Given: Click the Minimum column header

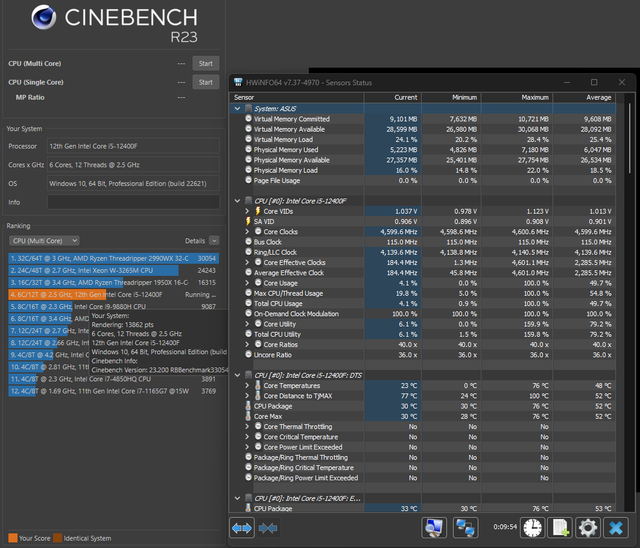Looking at the screenshot, I should click(451, 98).
